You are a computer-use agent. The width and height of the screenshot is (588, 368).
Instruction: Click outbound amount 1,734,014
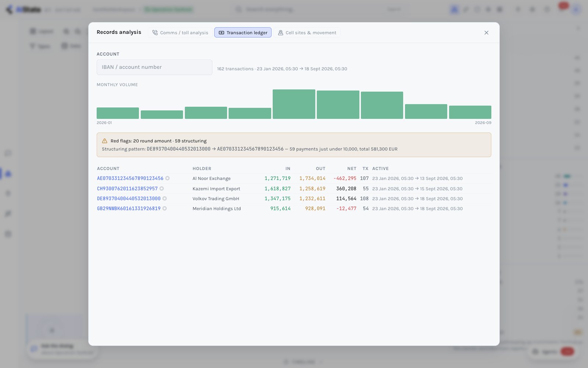click(x=312, y=178)
